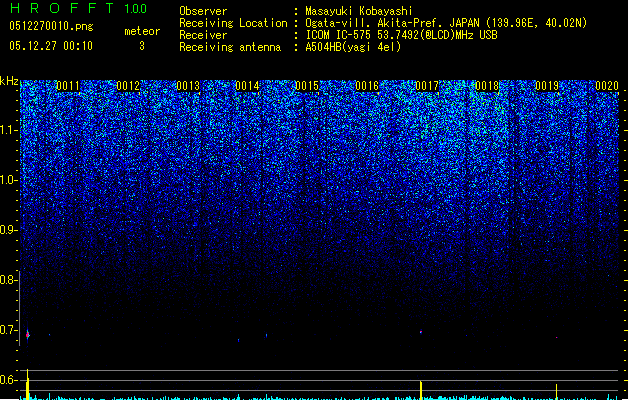Click the Receiver label

click(203, 35)
